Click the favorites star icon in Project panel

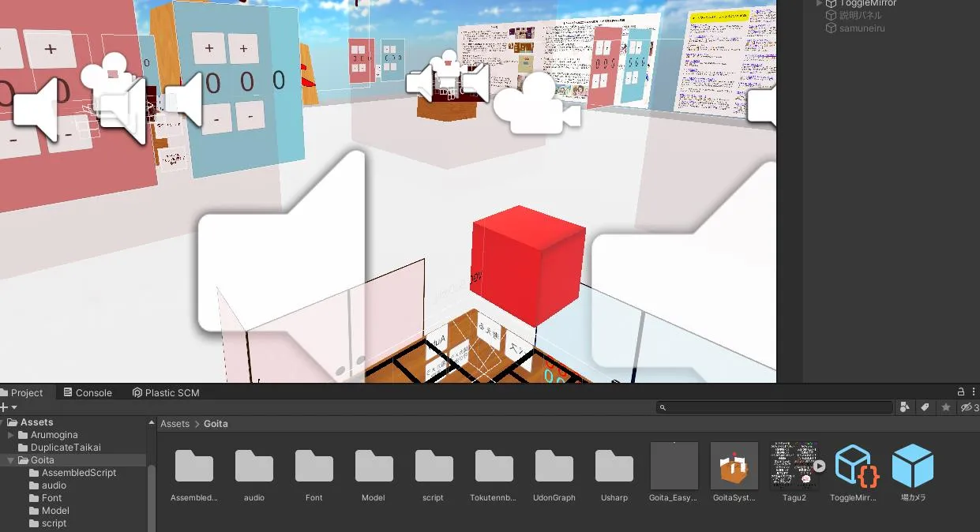(x=946, y=407)
